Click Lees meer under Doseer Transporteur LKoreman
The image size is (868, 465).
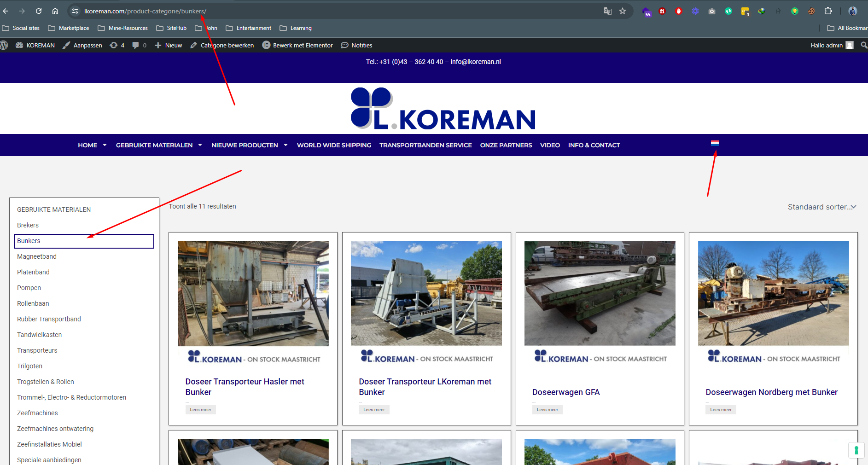coord(374,410)
